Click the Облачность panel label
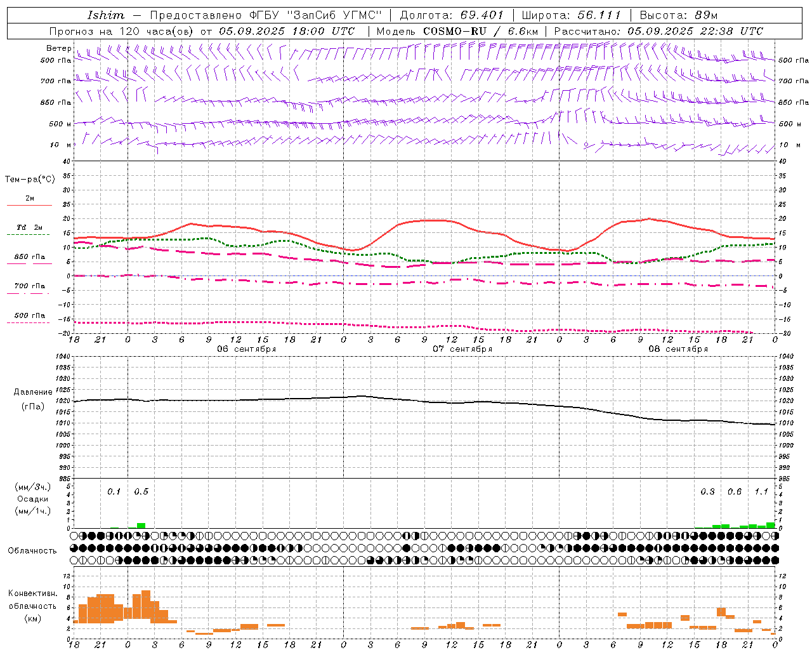 [32, 551]
